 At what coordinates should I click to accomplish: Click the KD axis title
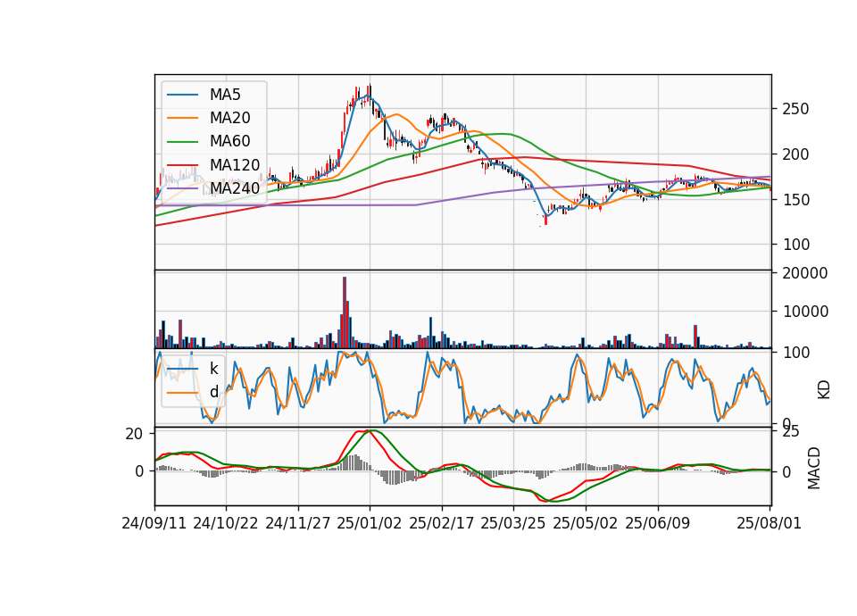click(x=824, y=390)
